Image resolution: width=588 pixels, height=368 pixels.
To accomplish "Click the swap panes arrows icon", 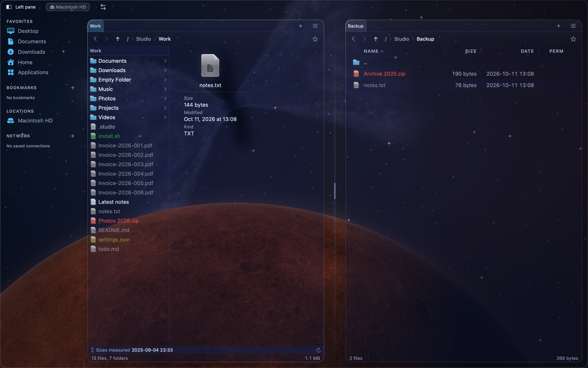I will pos(103,7).
